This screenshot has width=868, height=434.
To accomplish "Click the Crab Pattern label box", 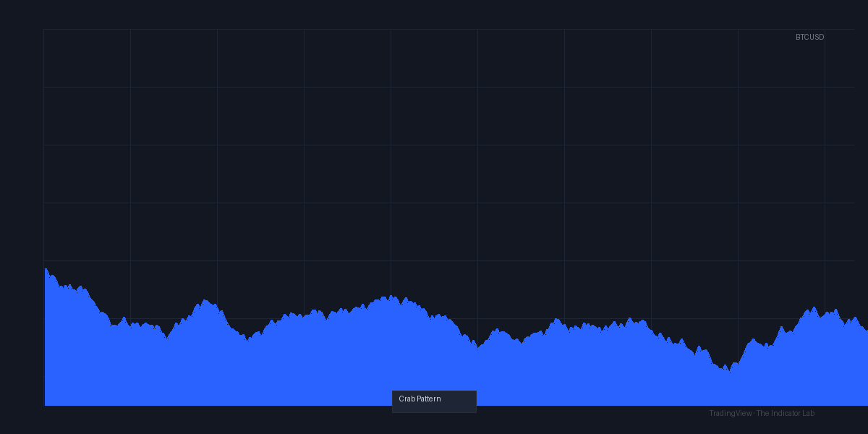I will (x=434, y=401).
